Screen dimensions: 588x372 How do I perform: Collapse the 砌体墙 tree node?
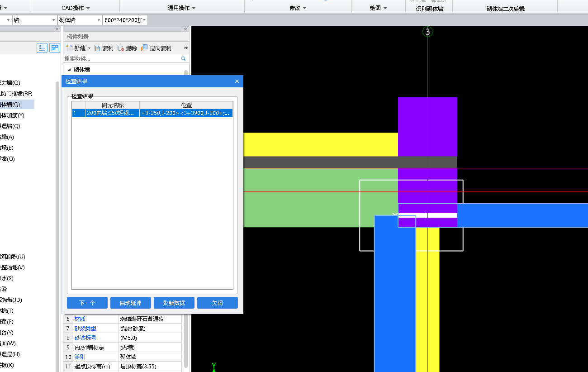coord(69,70)
